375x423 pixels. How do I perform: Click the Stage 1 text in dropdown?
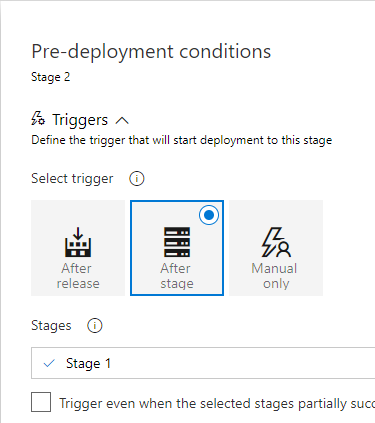(88, 363)
